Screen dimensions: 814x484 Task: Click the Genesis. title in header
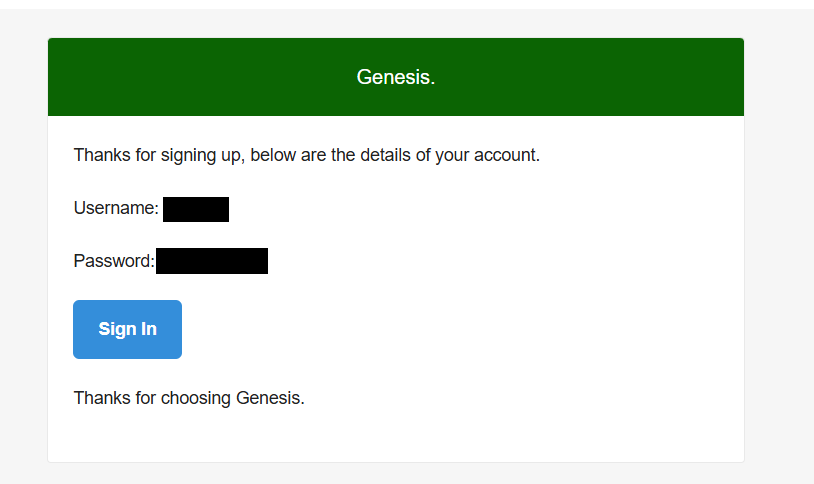(x=396, y=77)
